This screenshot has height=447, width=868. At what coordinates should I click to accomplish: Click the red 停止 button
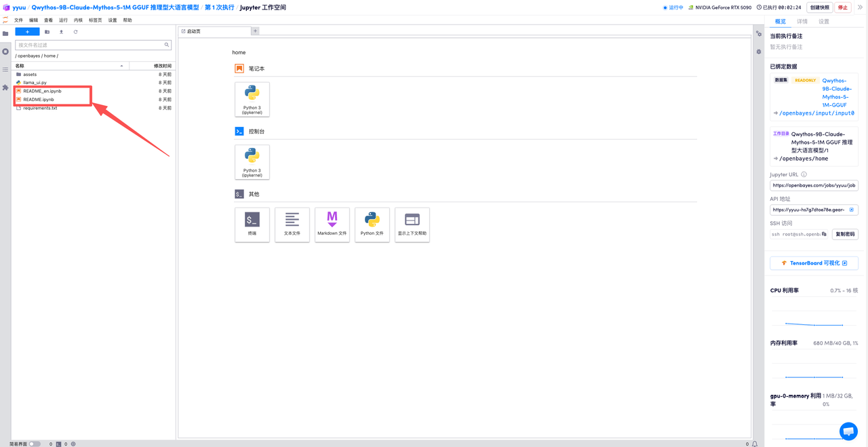click(x=843, y=7)
